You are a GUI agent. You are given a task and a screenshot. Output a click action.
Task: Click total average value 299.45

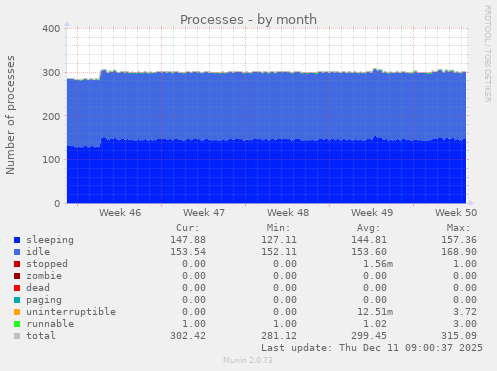pyautogui.click(x=369, y=336)
